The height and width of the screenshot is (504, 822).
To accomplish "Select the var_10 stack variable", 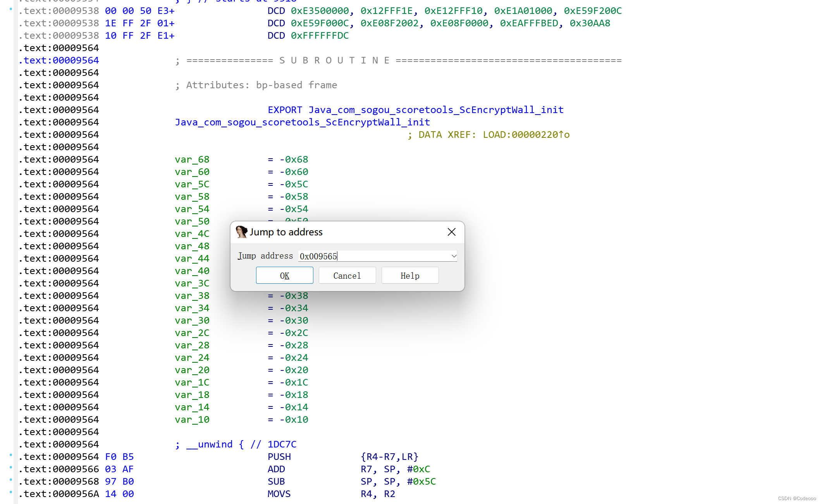I will pyautogui.click(x=192, y=420).
